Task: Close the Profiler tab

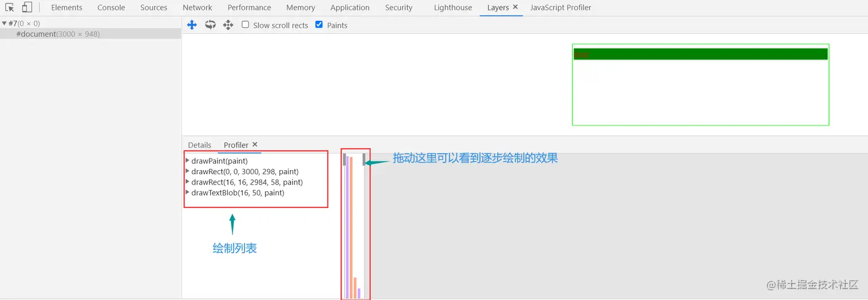Action: pos(255,144)
